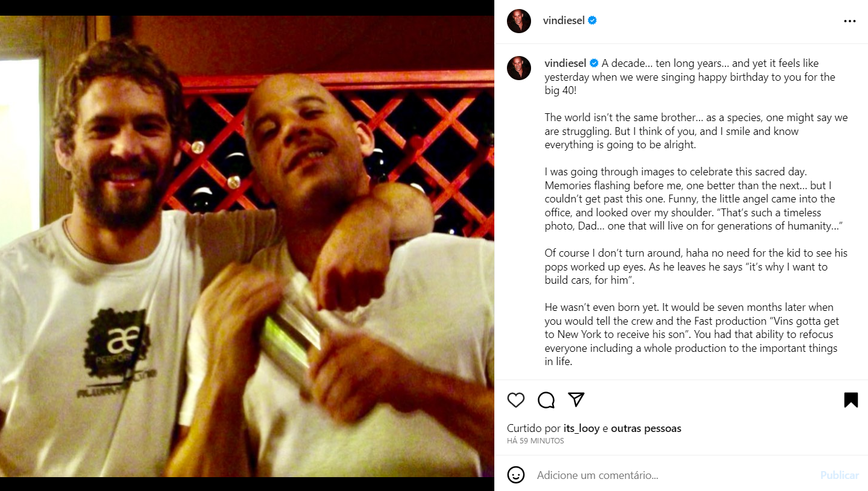Open the three-dot more options menu
868x491 pixels.
pos(850,21)
